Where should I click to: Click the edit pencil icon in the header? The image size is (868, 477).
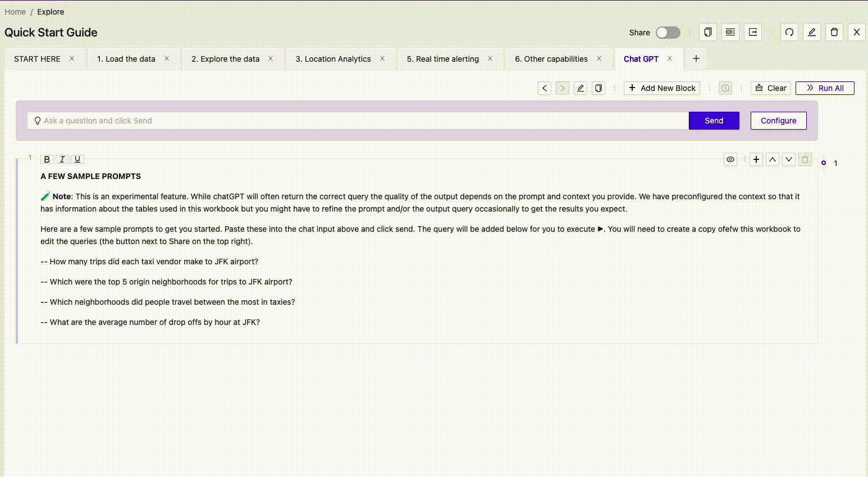pos(812,32)
